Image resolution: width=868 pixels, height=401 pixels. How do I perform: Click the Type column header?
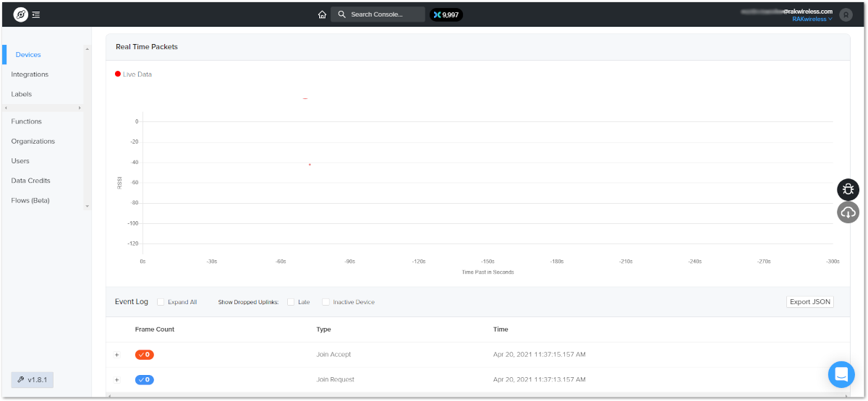click(x=323, y=329)
